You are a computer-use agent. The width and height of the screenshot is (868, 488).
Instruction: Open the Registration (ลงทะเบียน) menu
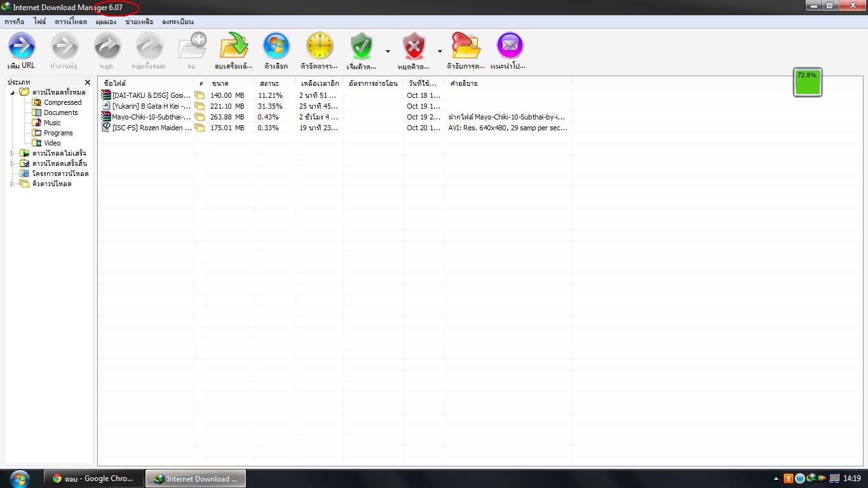[178, 22]
